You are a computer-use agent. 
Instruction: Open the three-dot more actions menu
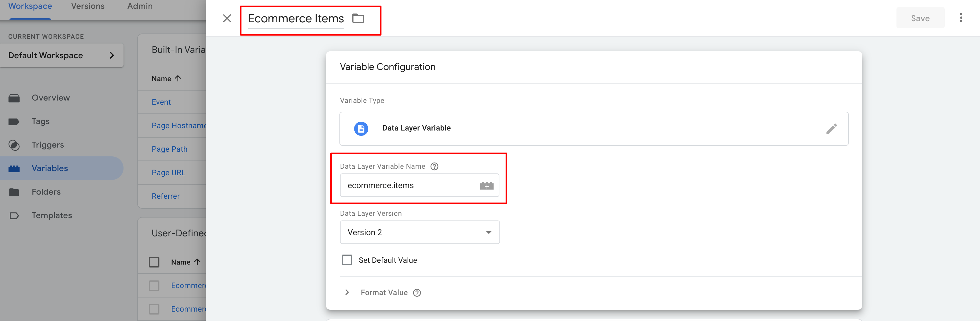point(961,18)
